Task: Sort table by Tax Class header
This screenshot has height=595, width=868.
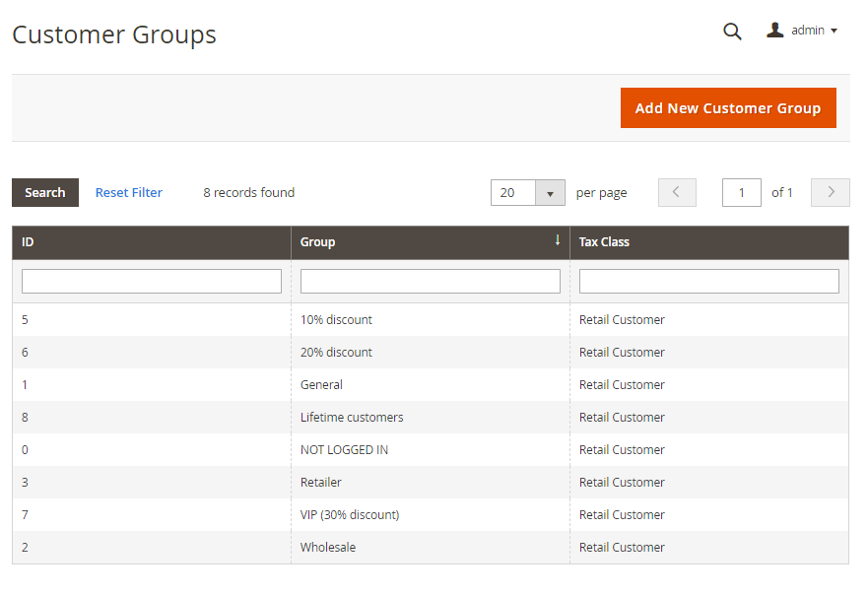Action: (604, 242)
